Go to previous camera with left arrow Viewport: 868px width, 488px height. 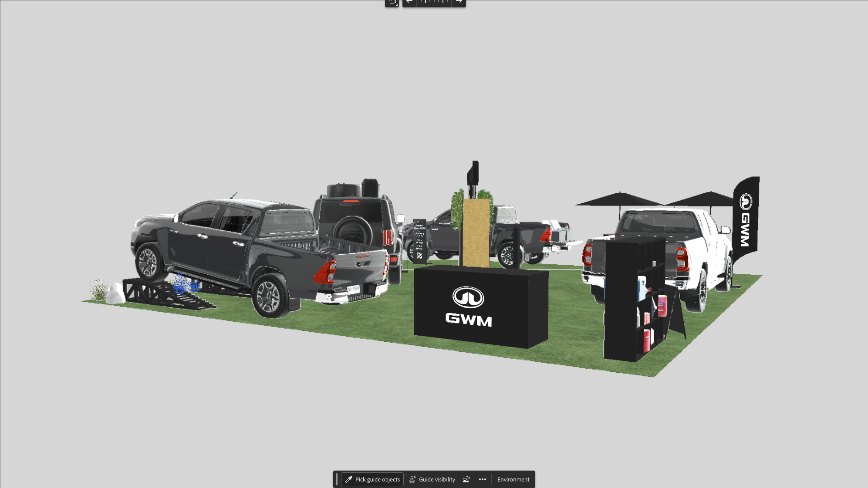click(x=409, y=3)
